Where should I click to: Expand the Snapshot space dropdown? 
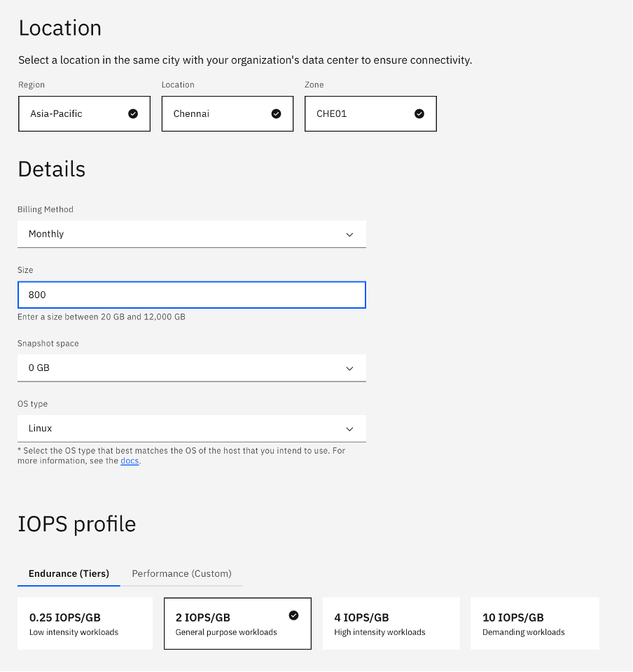tap(191, 368)
